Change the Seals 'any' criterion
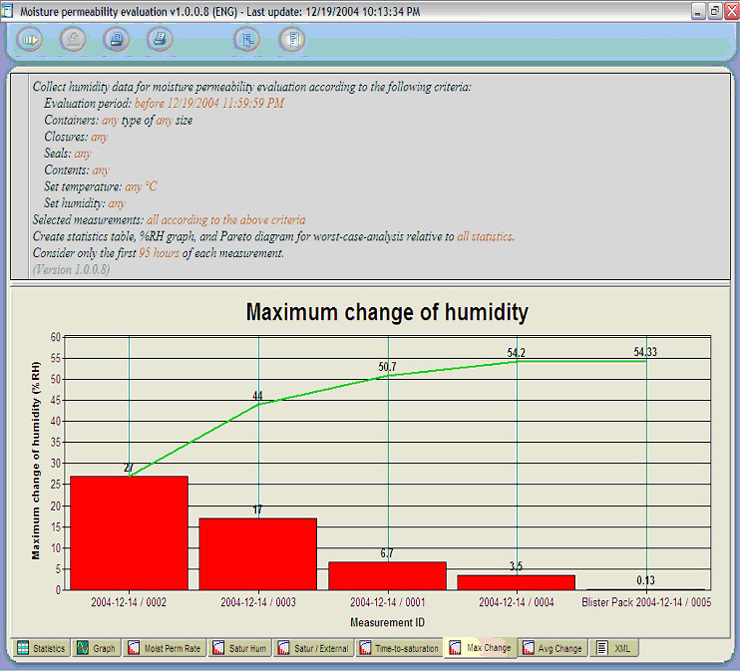The width and height of the screenshot is (740, 672). (x=83, y=154)
